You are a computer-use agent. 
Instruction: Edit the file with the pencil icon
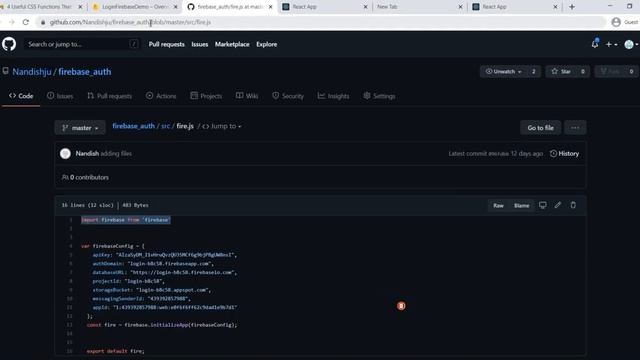coord(558,205)
